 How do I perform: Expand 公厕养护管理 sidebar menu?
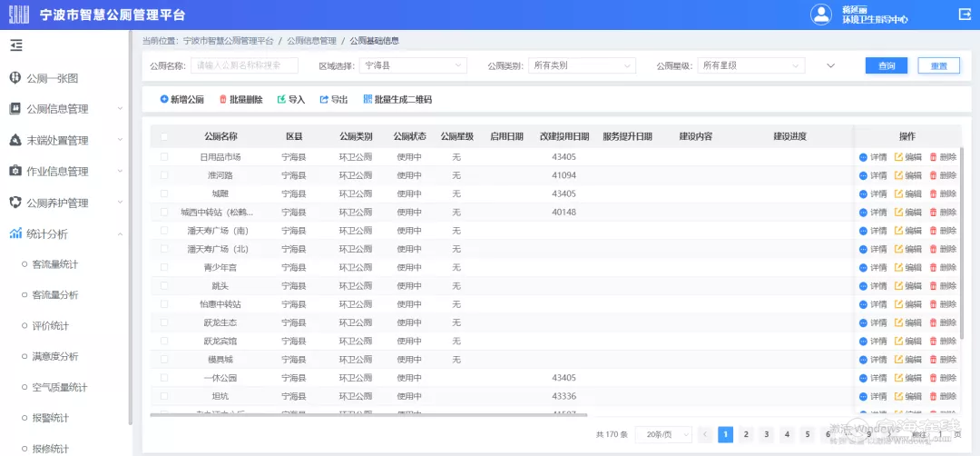66,203
